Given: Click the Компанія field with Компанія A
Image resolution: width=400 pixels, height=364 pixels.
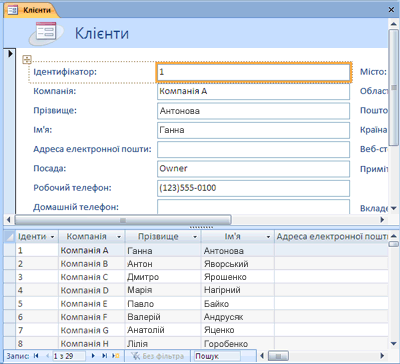Looking at the screenshot, I should point(253,91).
